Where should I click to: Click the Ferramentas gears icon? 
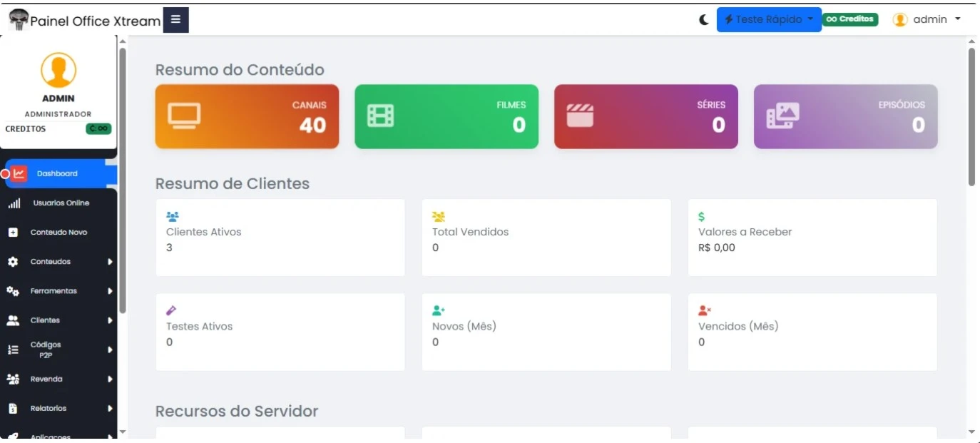[13, 291]
